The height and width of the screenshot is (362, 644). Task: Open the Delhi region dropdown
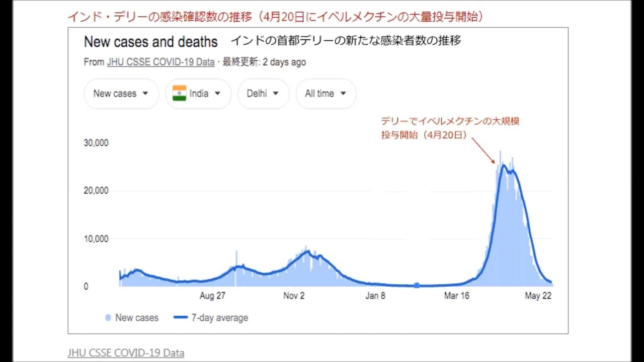263,94
